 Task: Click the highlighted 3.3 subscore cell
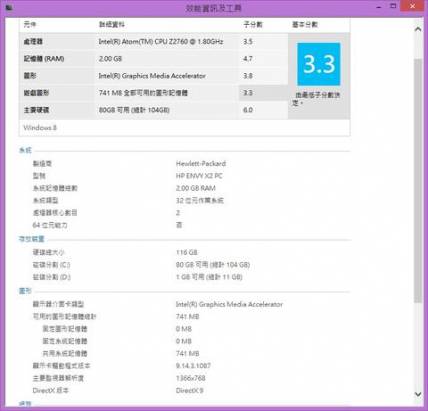tap(263, 93)
